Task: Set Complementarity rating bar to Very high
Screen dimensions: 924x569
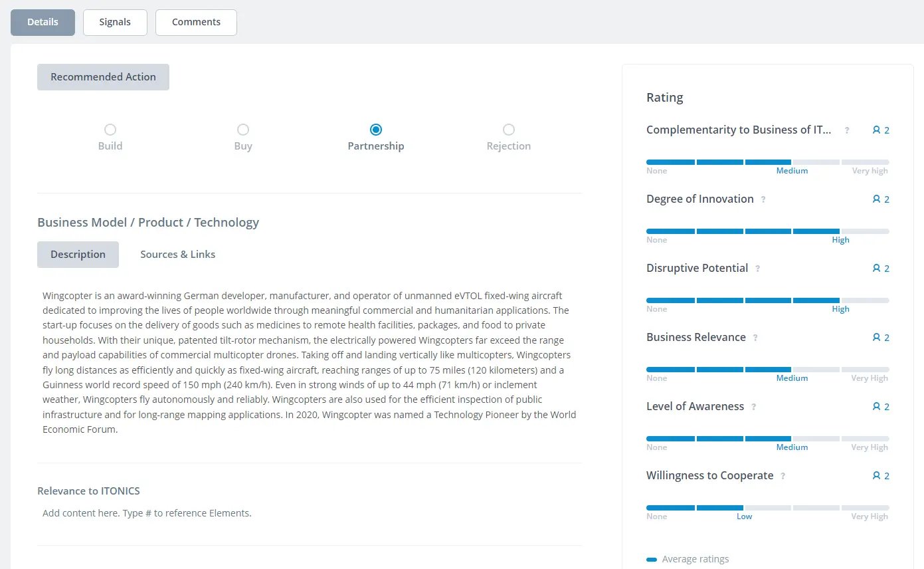Action: (x=865, y=162)
